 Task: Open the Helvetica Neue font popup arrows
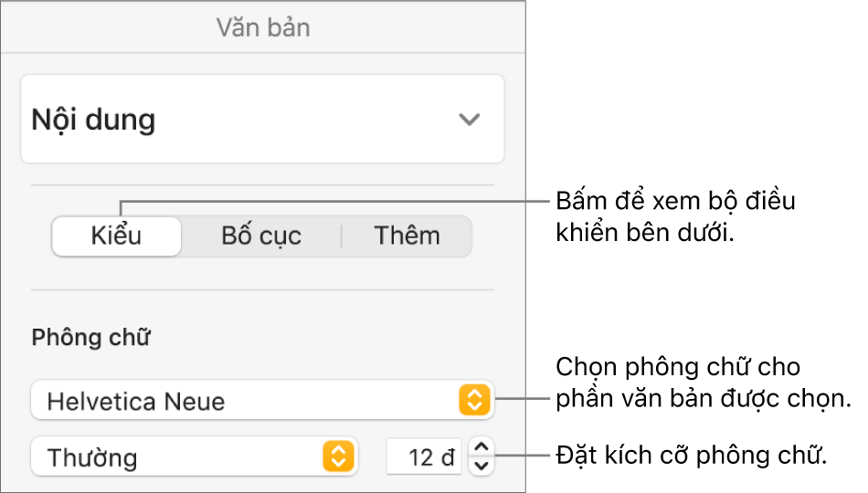click(474, 400)
